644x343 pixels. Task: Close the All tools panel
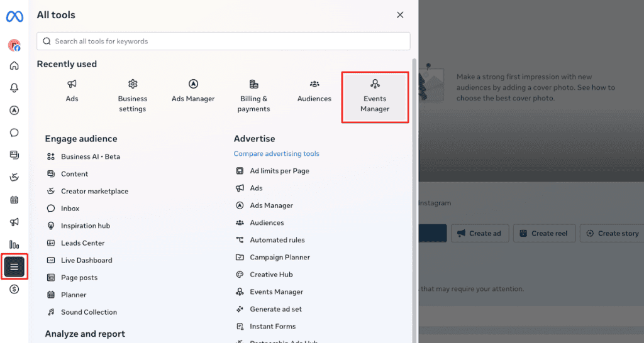click(x=400, y=15)
